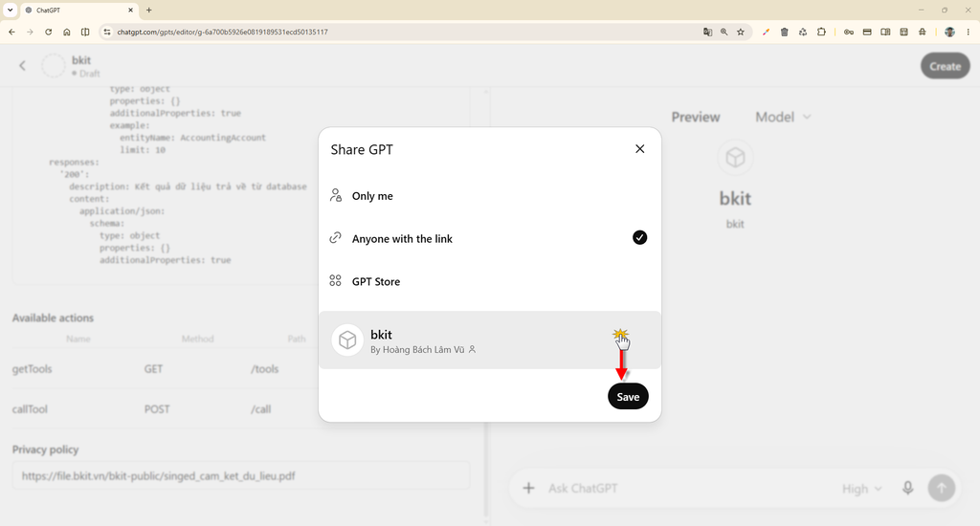980x526 pixels.
Task: Click the callTool action row
Action: click(x=166, y=409)
